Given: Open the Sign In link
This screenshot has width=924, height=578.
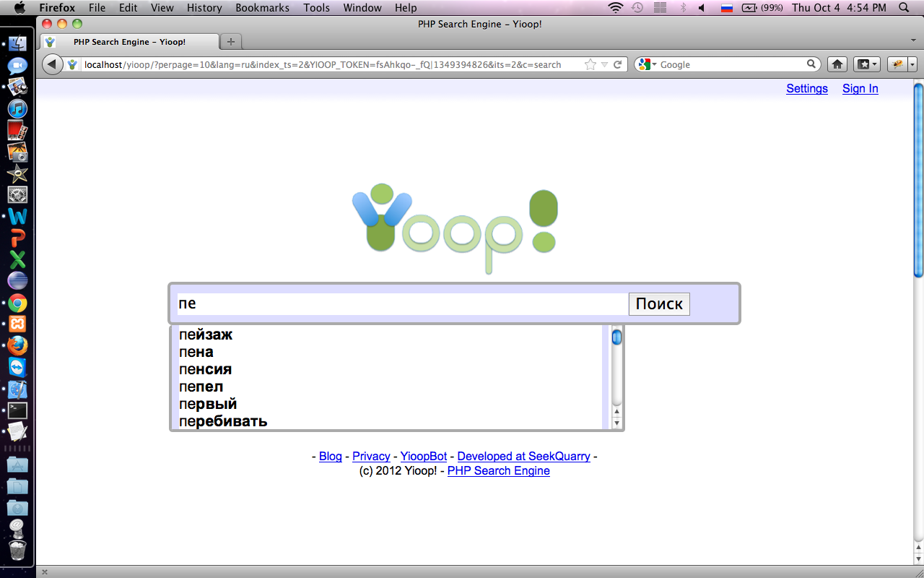Looking at the screenshot, I should click(860, 89).
